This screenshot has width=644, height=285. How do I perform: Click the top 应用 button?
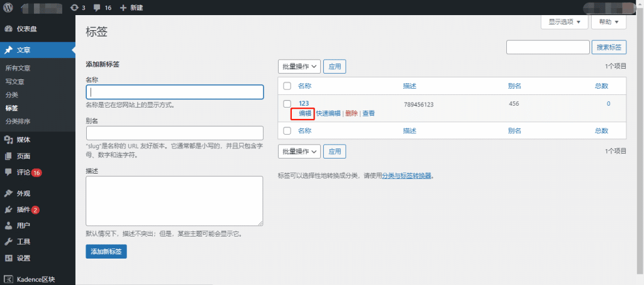(x=335, y=67)
